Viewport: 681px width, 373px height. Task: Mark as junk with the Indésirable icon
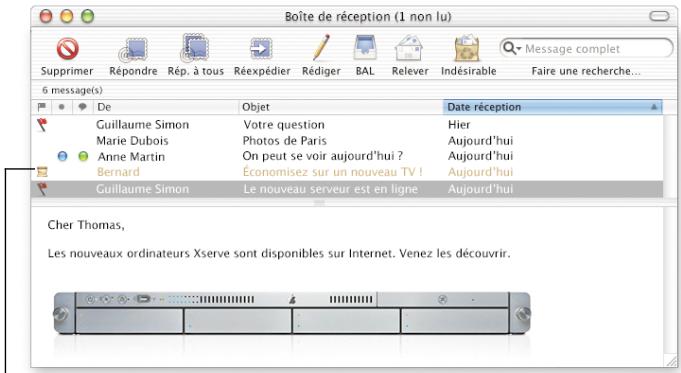click(x=467, y=48)
